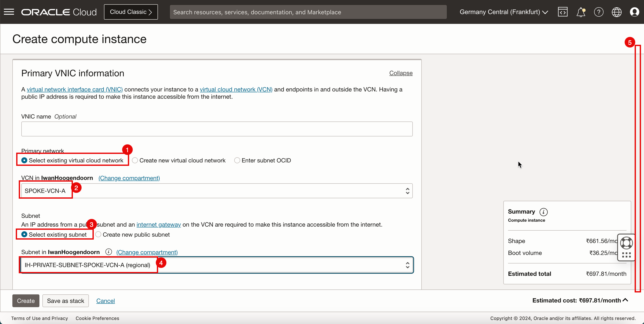Click the Cancel button
The image size is (644, 324).
click(x=105, y=300)
